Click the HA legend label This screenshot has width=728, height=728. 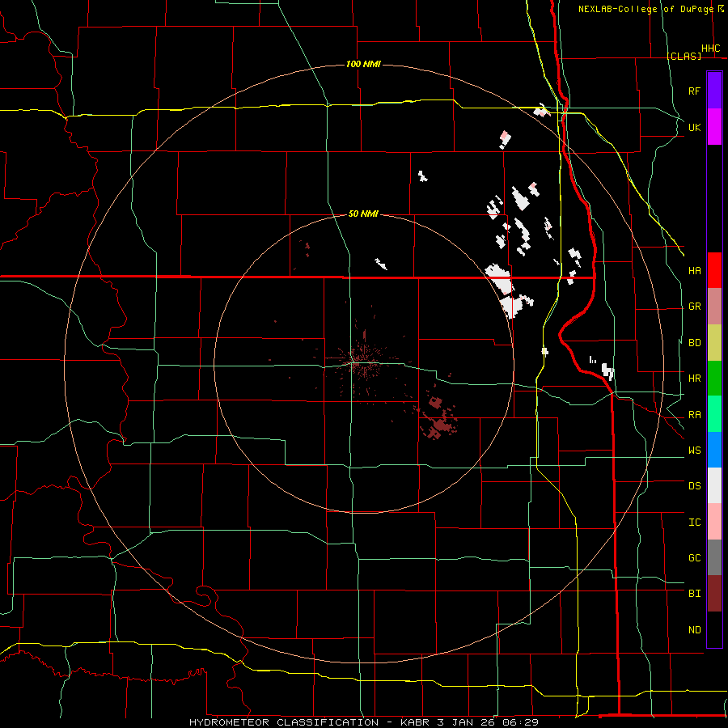coord(694,270)
